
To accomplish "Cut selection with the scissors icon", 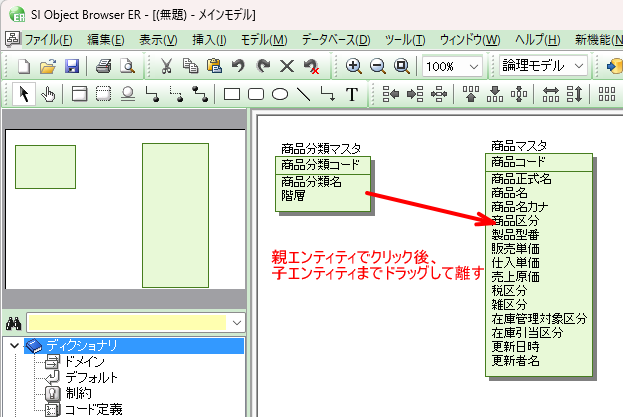I will click(x=166, y=66).
